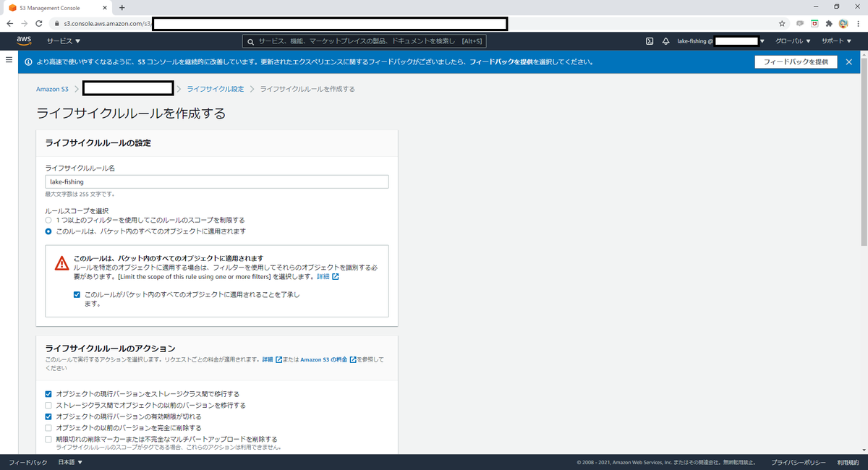Click the Amazon S3 breadcrumb link
Screen dimensions: 868x470
coord(52,89)
